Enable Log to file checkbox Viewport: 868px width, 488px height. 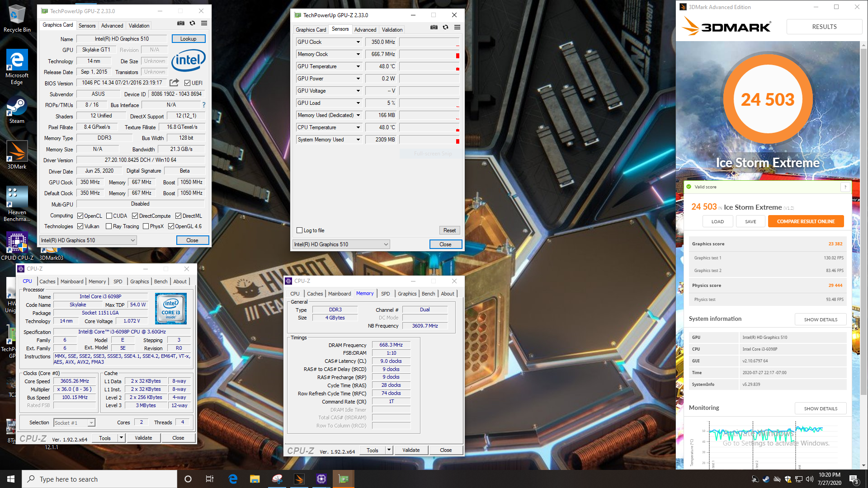(x=299, y=230)
